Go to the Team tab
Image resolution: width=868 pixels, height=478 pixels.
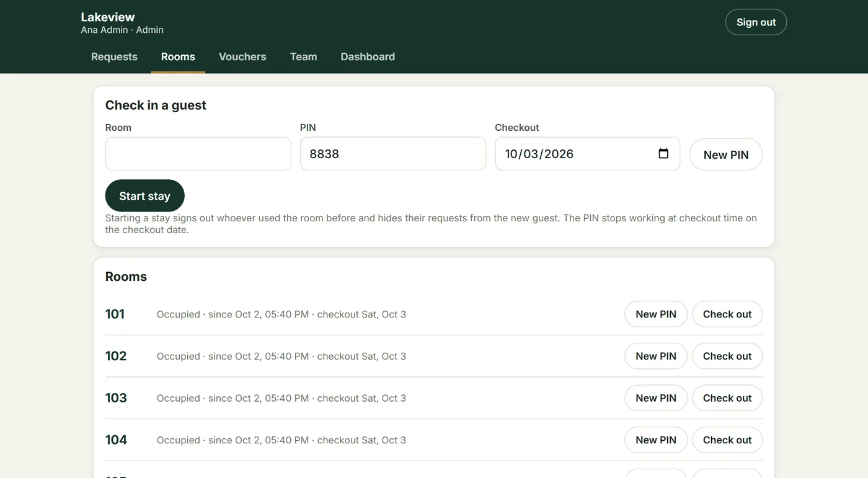[x=303, y=56]
